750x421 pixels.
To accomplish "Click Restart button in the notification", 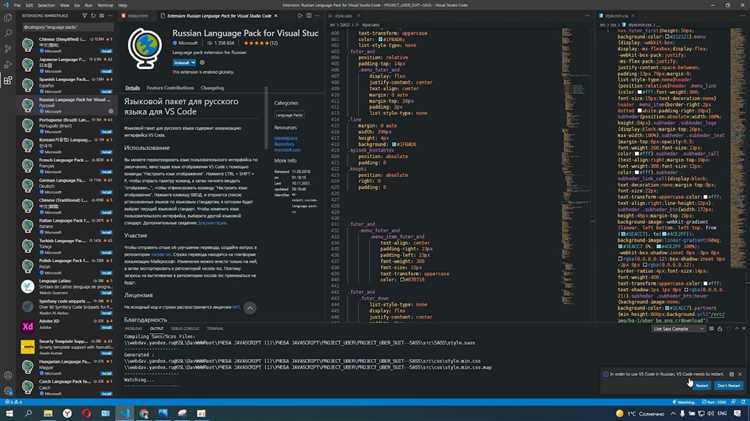I will pos(701,385).
